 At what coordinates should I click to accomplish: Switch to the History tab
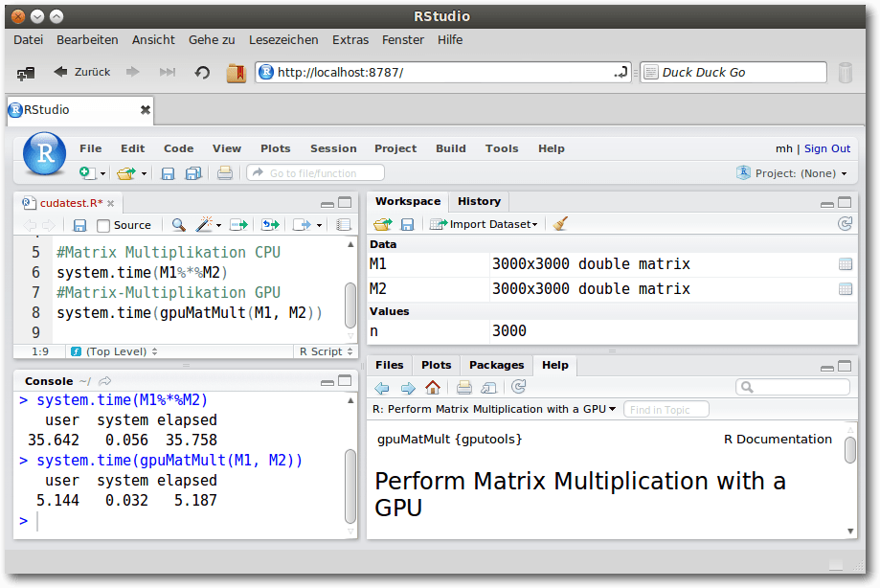(479, 201)
